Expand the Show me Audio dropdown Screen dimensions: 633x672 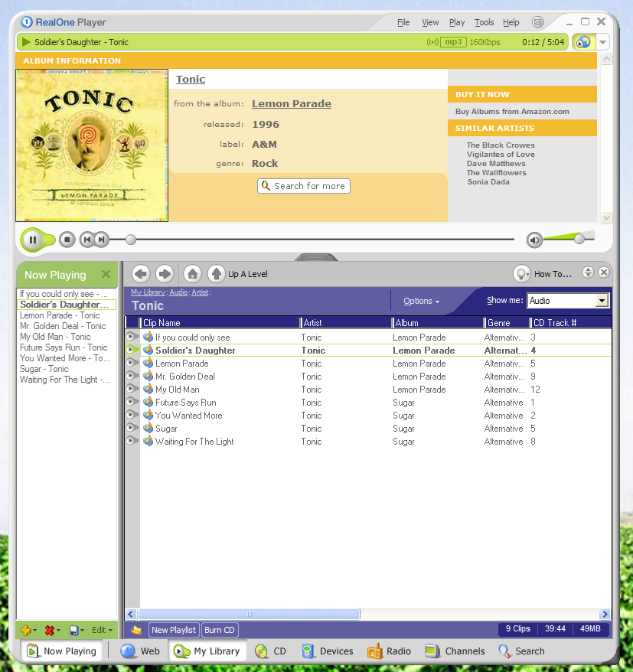pyautogui.click(x=602, y=301)
